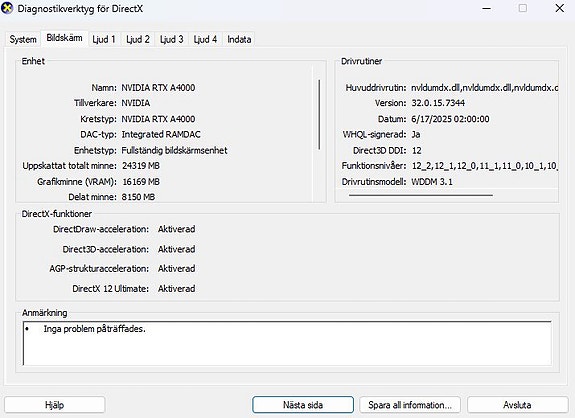Click the WHQL-signerad value Ja

(x=416, y=135)
